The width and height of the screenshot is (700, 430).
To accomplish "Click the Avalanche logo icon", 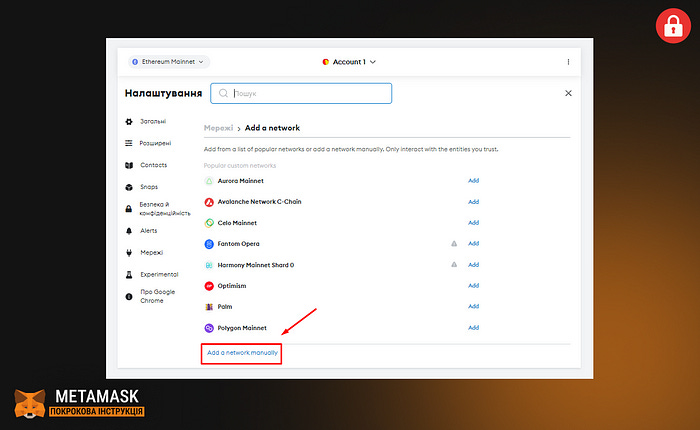I will point(209,202).
